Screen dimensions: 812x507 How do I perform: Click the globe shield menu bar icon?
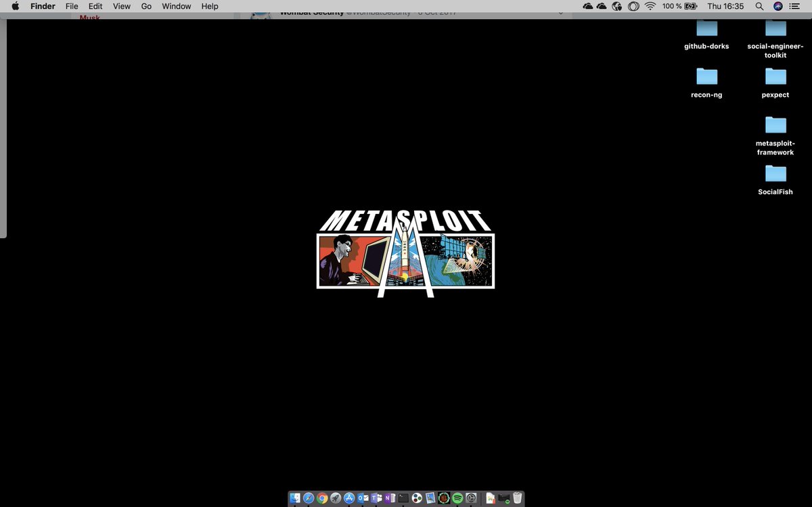617,6
